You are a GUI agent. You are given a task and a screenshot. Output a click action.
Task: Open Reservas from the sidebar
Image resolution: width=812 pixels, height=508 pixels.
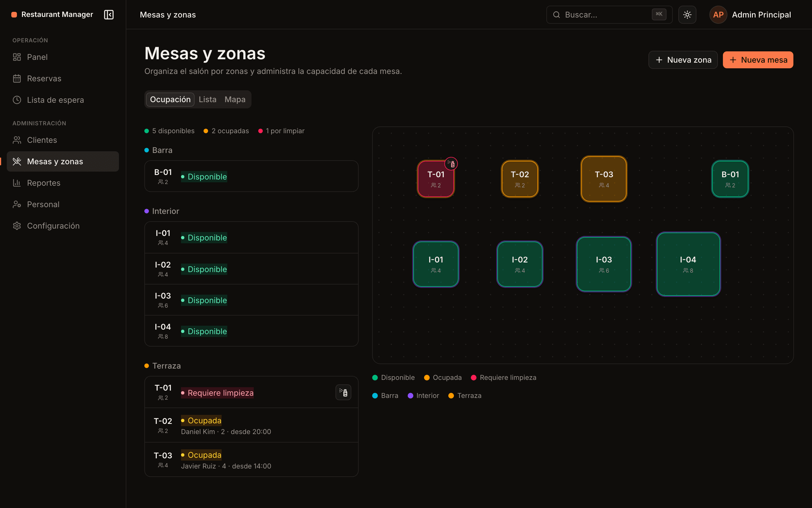63,79
